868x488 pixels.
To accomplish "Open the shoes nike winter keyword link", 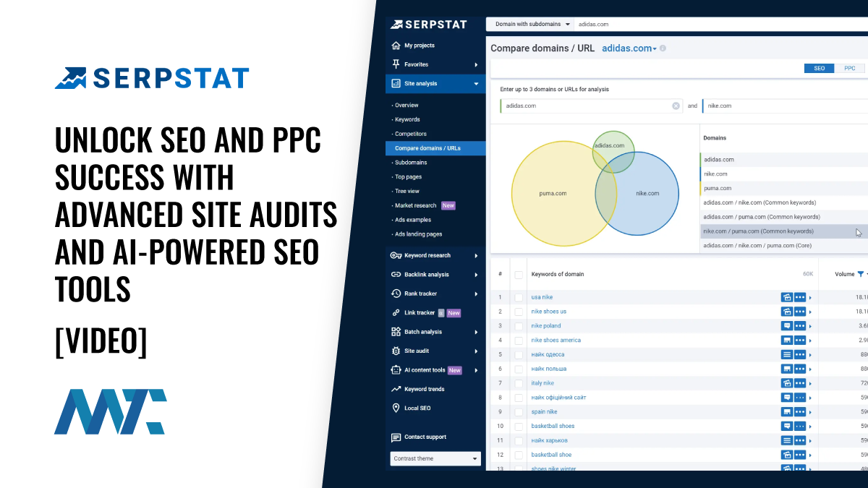I will [554, 468].
